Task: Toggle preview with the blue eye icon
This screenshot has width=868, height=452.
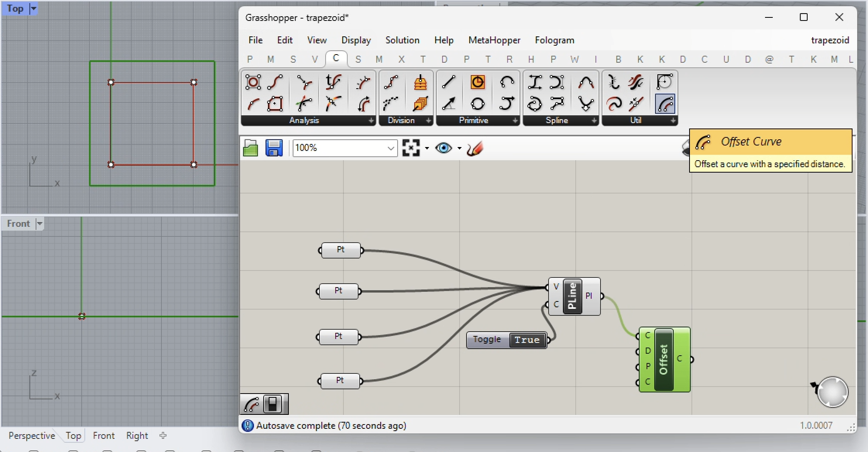Action: [444, 148]
